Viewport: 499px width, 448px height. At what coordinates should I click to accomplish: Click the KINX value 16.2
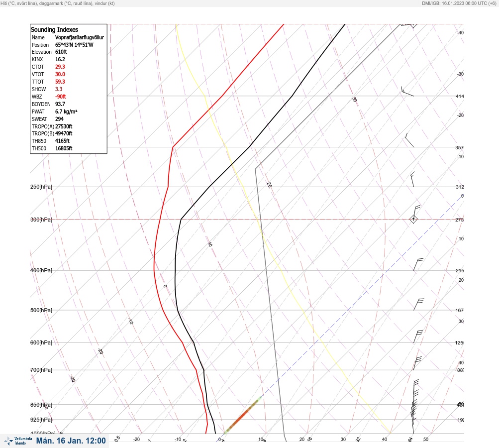[x=60, y=59]
